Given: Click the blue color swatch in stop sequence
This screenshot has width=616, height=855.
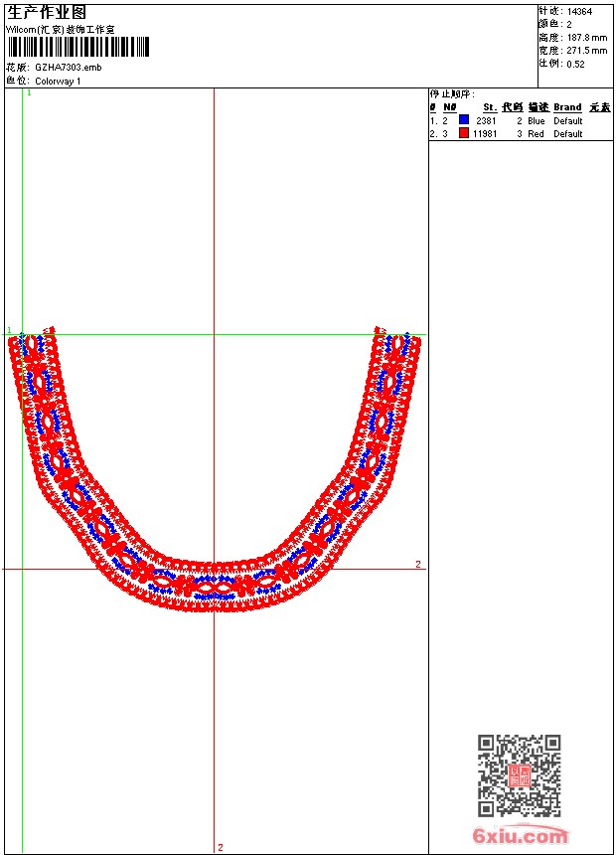Looking at the screenshot, I should (464, 120).
